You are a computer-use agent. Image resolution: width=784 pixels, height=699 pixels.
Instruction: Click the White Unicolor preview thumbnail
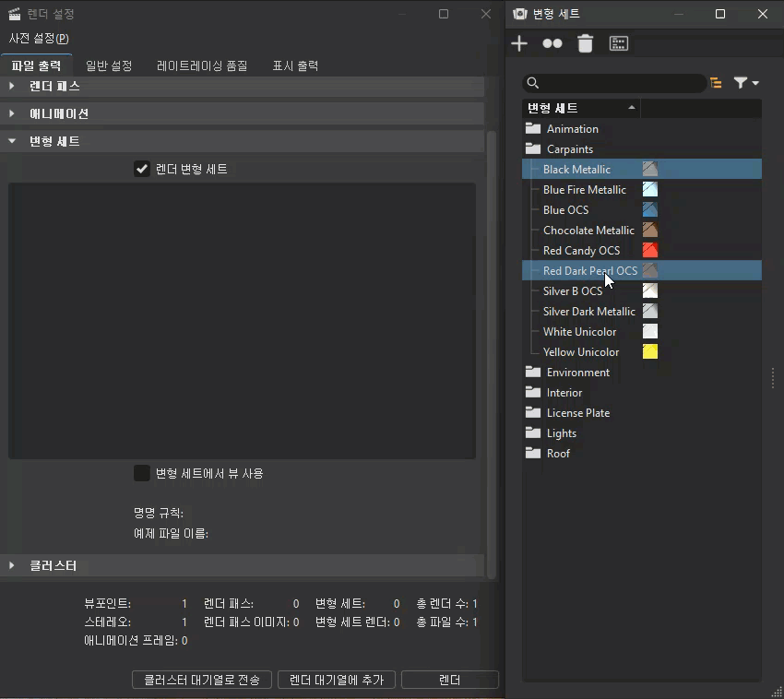tap(650, 331)
